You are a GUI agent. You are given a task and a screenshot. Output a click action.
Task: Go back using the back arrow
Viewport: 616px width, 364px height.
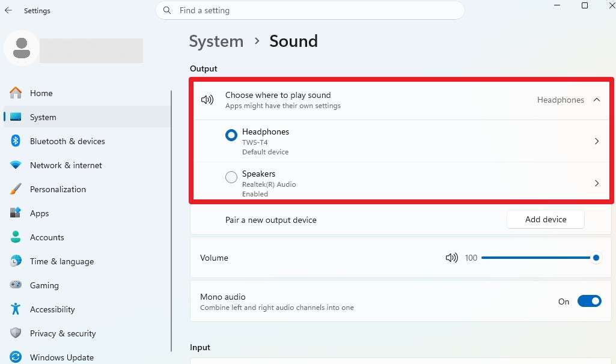[x=8, y=11]
